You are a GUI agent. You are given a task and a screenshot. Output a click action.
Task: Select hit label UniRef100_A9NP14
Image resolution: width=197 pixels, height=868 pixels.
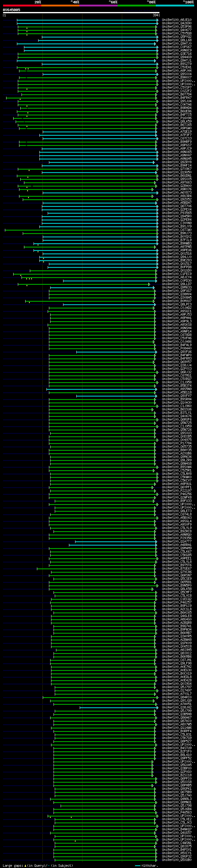point(177,332)
